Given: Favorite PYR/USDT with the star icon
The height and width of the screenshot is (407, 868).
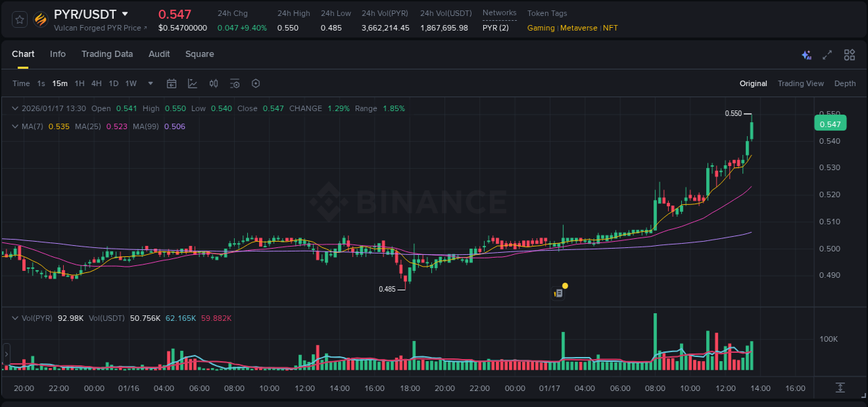Looking at the screenshot, I should tap(20, 19).
